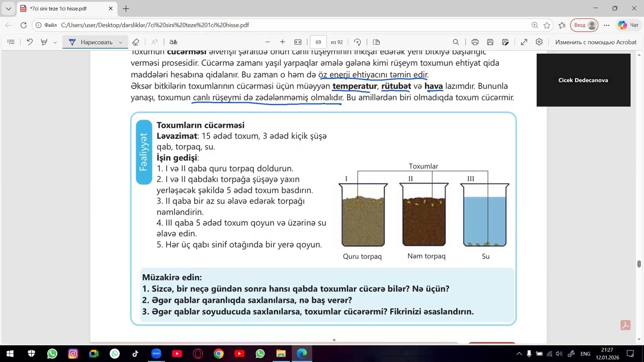Open a new browser tab
The image size is (644, 362).
126,9
